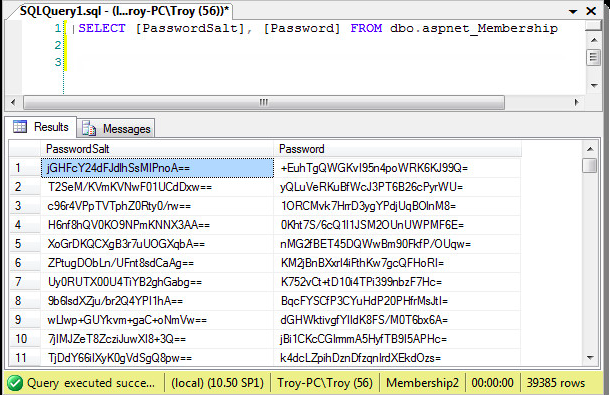Viewport: 610px width, 395px height.
Task: Select salt cell XoGrDKQCXgB3r7uUOGXqbA==
Action: click(157, 244)
